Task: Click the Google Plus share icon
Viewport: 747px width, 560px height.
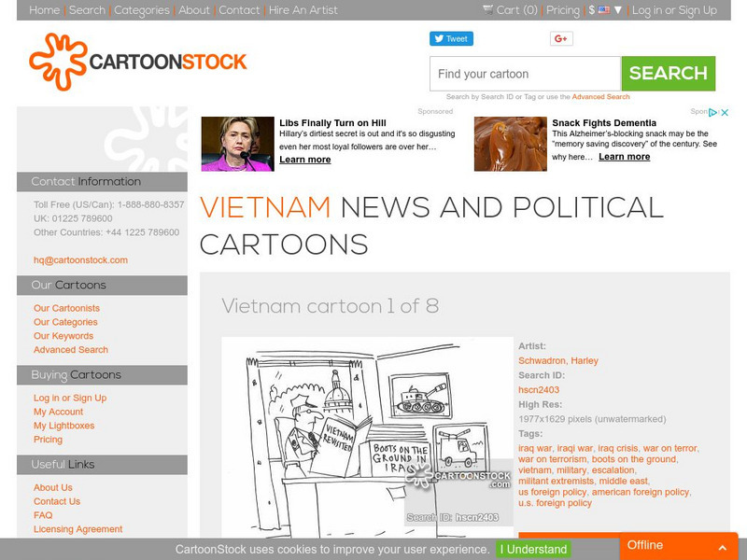Action: [x=561, y=38]
